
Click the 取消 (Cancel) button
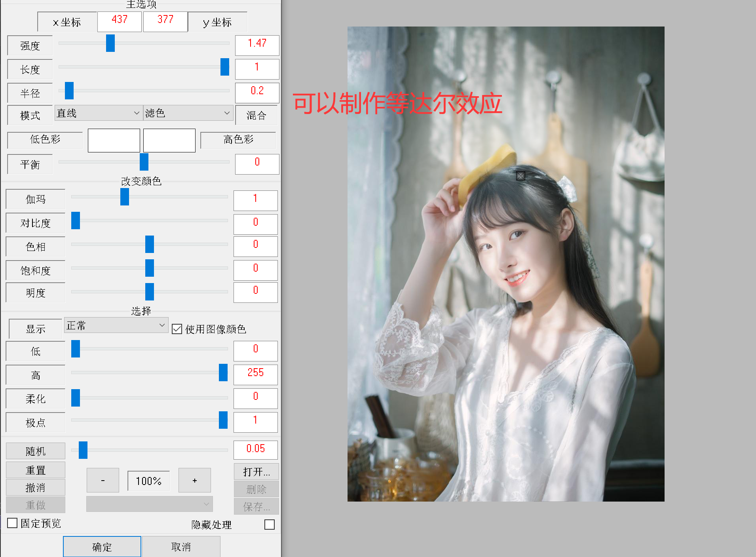click(x=181, y=546)
